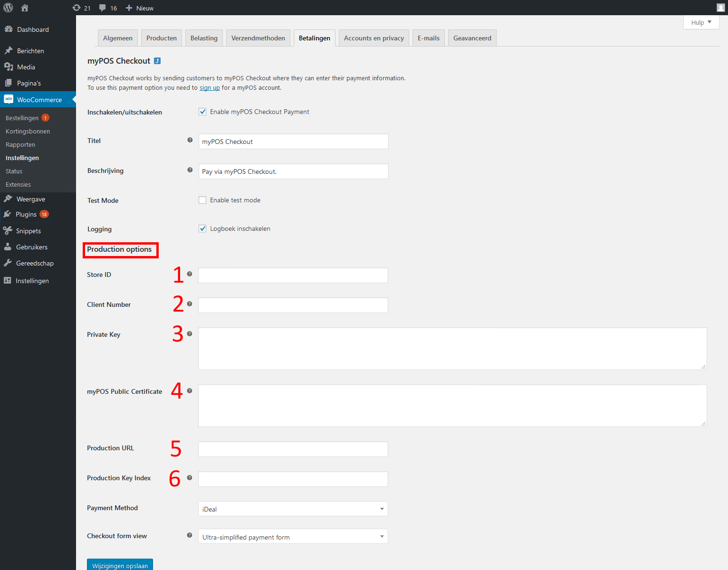Switch to the Verzendmethoden tab
Screen dimensions: 728x570
click(258, 38)
